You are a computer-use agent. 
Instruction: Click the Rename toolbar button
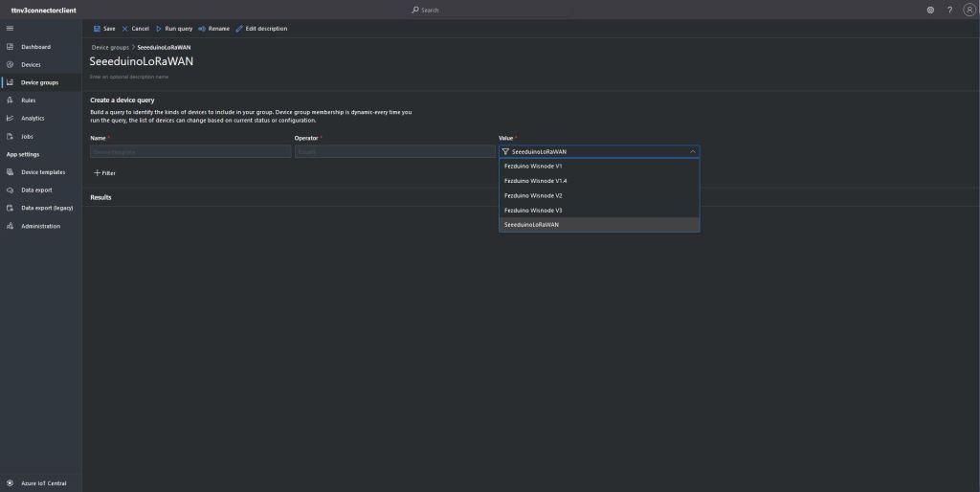(214, 29)
